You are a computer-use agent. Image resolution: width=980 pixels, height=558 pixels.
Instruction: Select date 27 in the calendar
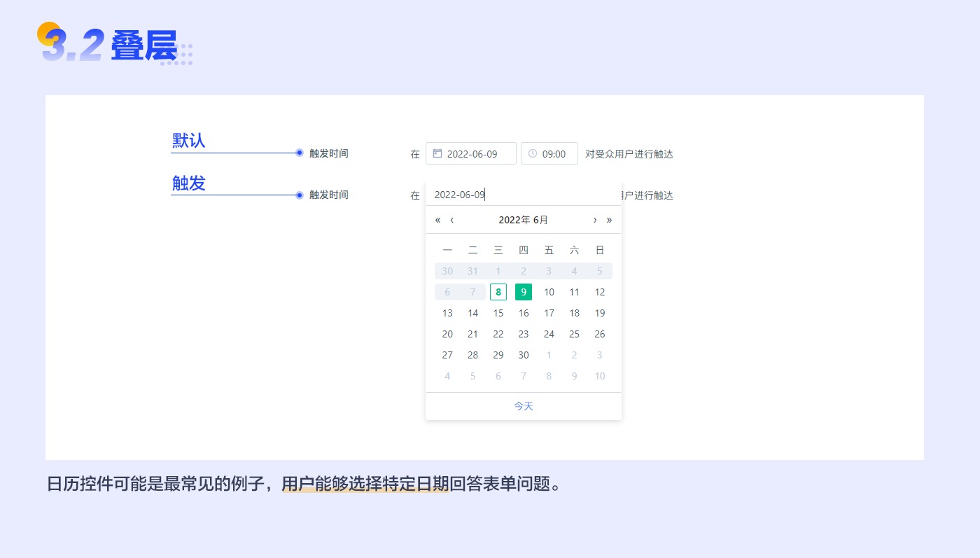[x=447, y=355]
